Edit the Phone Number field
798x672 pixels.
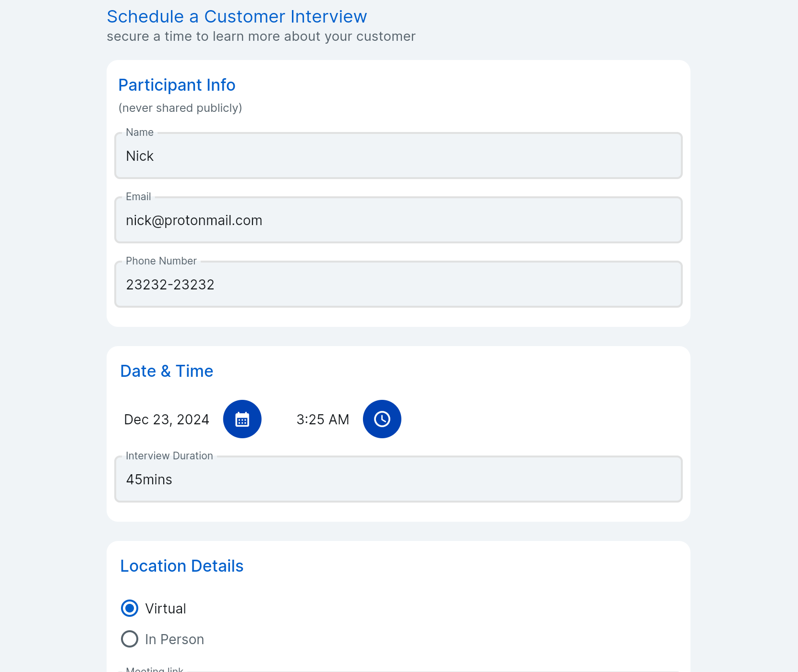click(398, 285)
